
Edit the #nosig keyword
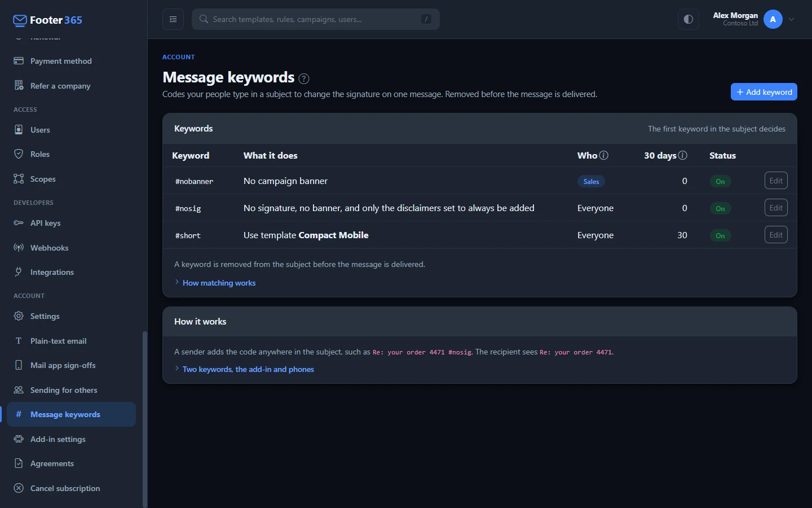pos(776,208)
